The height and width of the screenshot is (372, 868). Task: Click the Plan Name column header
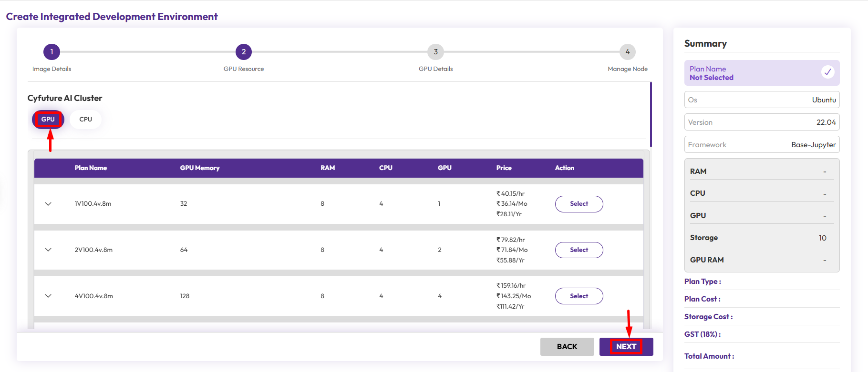[x=91, y=168]
